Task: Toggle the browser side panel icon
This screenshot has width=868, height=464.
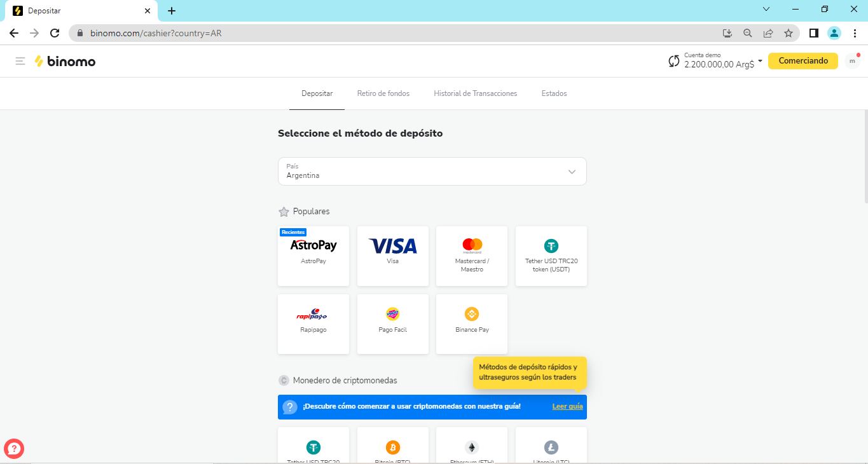Action: tap(813, 33)
